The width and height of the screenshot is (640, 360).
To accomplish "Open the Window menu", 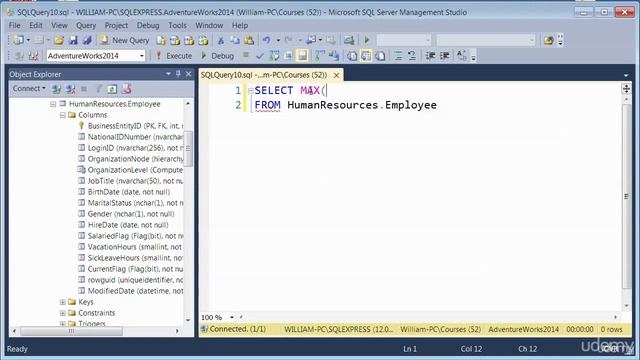I will click(209, 25).
